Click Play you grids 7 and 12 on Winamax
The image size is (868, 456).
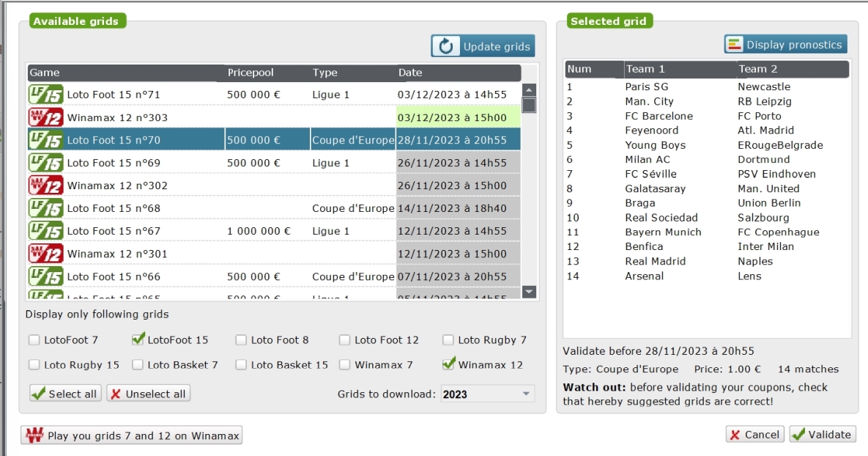(x=132, y=435)
